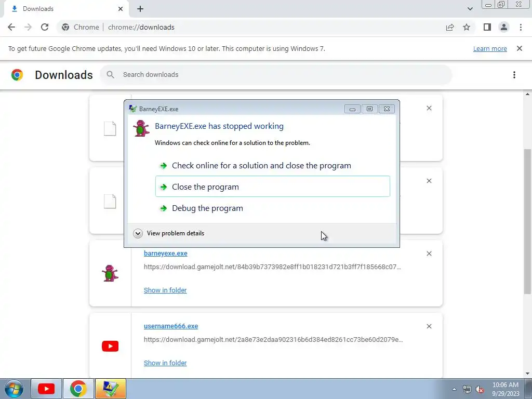Dismiss the Windows 7 update notice

click(x=520, y=48)
